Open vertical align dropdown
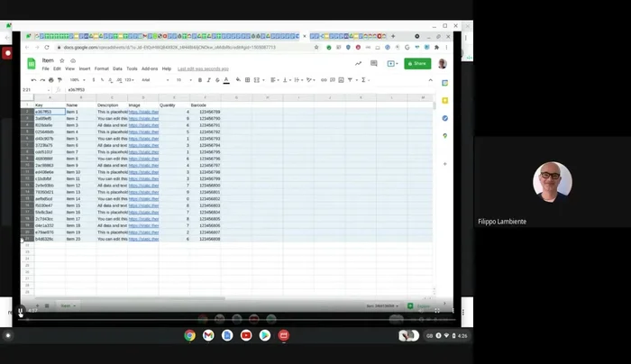631x364 pixels. pos(287,80)
